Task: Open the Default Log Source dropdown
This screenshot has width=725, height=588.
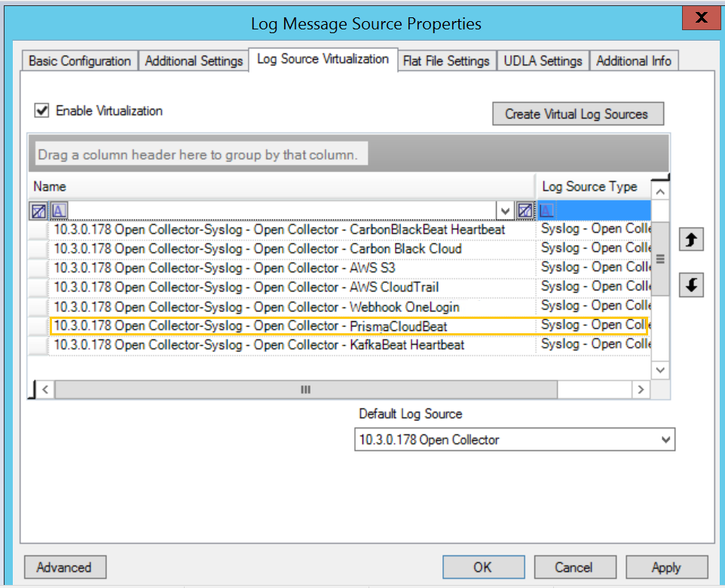Action: pos(665,439)
